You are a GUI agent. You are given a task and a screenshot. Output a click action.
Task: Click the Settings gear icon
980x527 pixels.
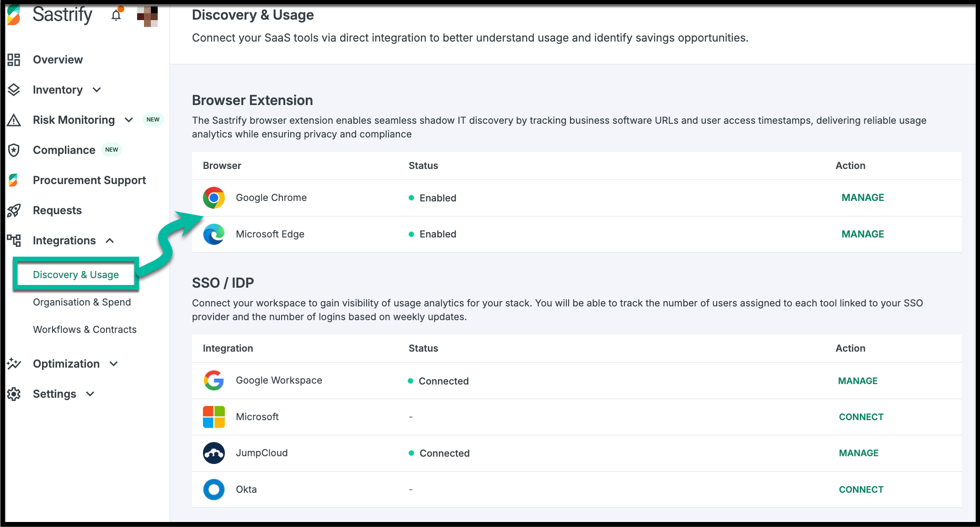(x=14, y=394)
